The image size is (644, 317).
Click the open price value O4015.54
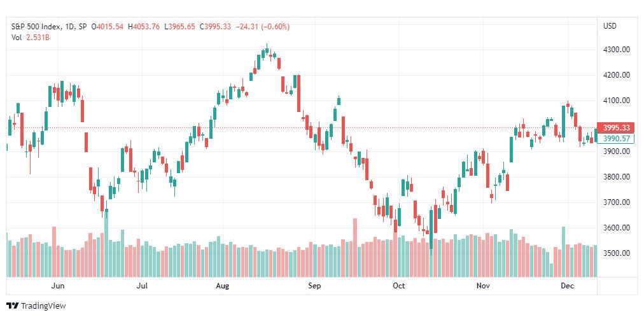(x=107, y=27)
